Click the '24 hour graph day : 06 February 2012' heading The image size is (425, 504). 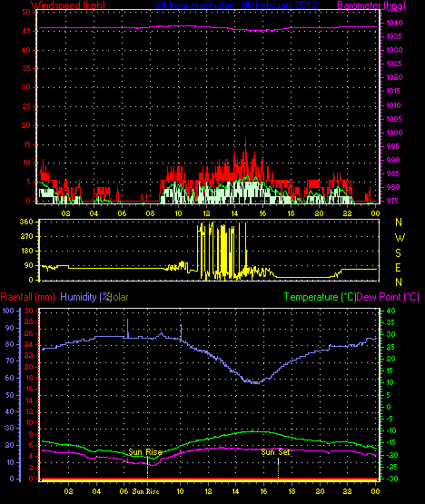pos(237,5)
